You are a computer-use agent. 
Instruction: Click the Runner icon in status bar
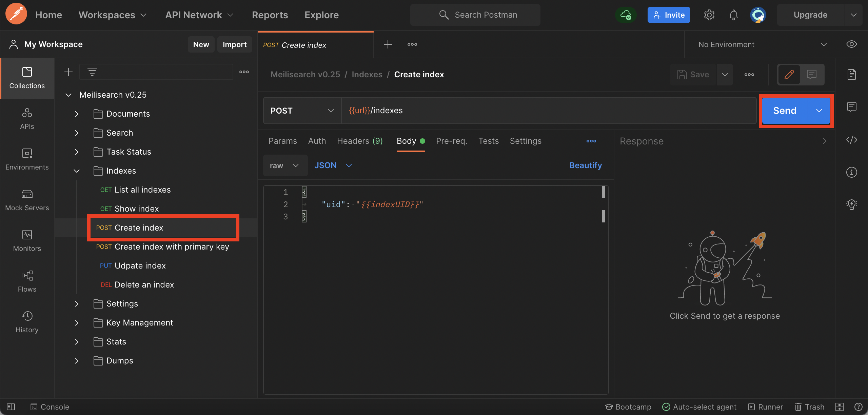(x=766, y=407)
